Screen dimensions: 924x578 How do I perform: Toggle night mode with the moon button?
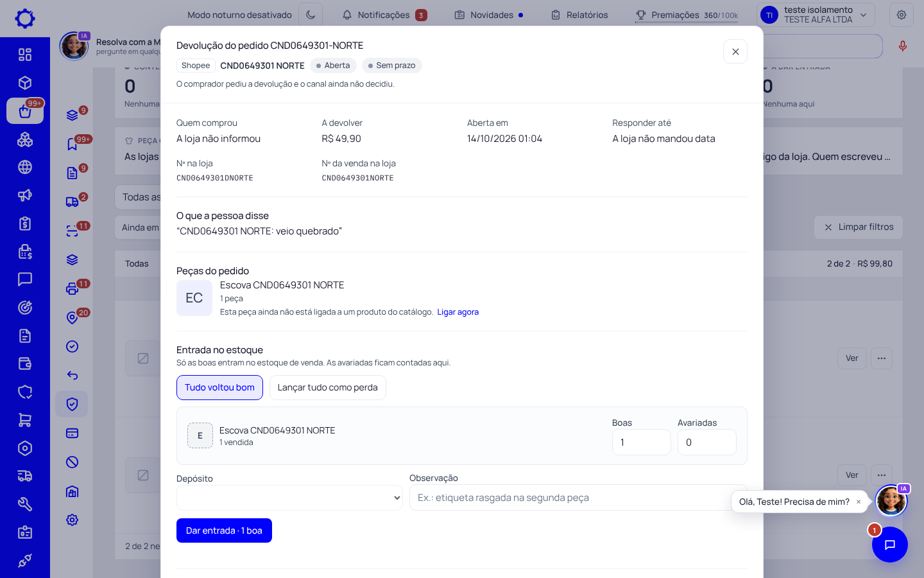pyautogui.click(x=311, y=15)
